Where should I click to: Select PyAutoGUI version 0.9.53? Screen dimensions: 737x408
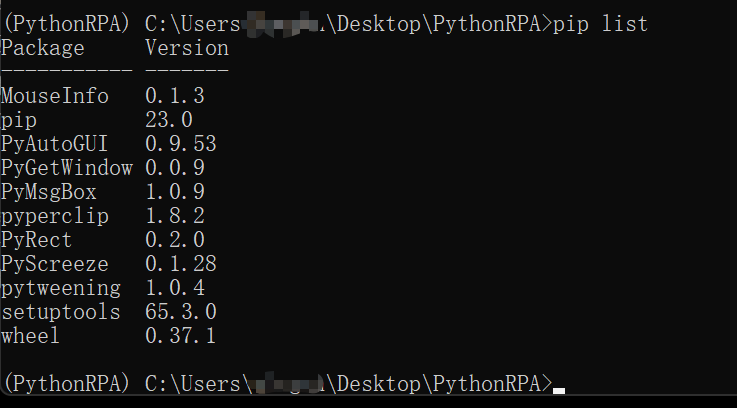tap(181, 144)
